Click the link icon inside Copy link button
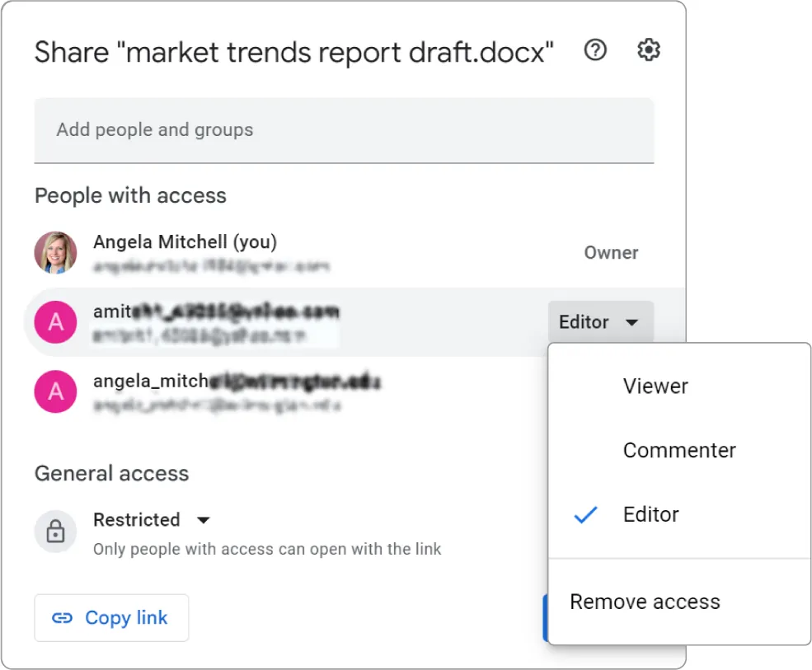 [x=64, y=617]
